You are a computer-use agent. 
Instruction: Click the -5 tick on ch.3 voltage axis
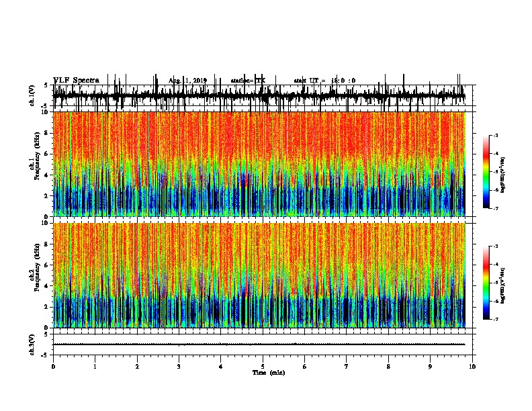click(46, 355)
